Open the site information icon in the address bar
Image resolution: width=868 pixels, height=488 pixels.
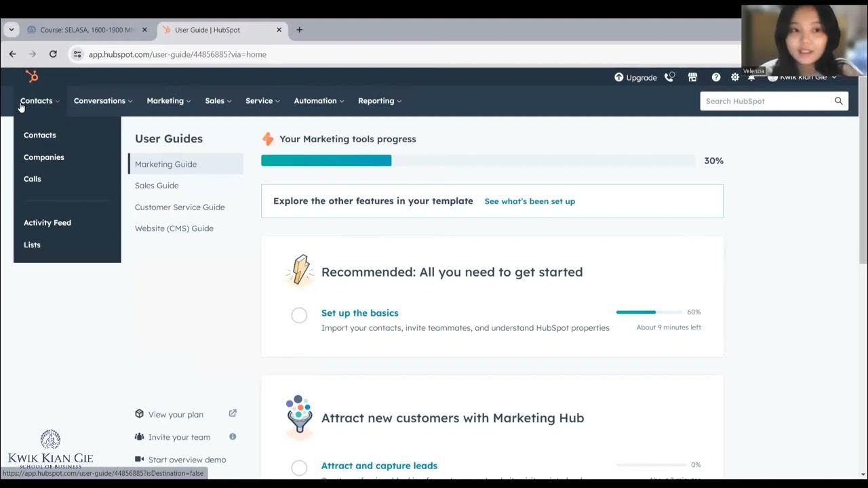(x=77, y=54)
